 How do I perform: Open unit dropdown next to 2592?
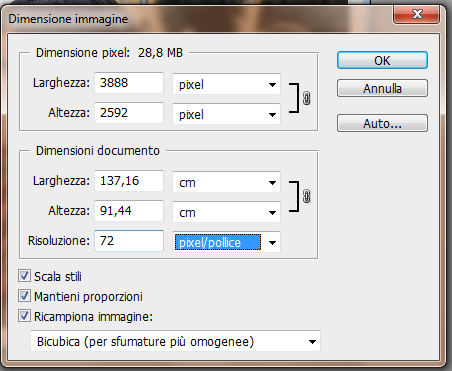pos(226,114)
